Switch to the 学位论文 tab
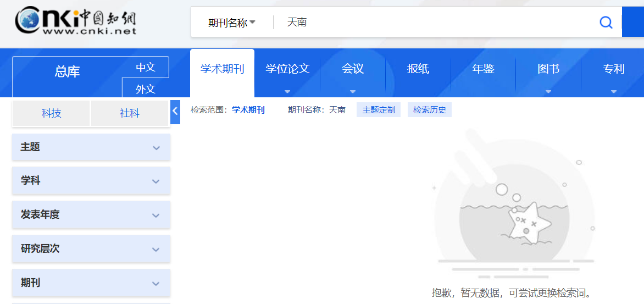Image resolution: width=644 pixels, height=304 pixels. point(287,69)
